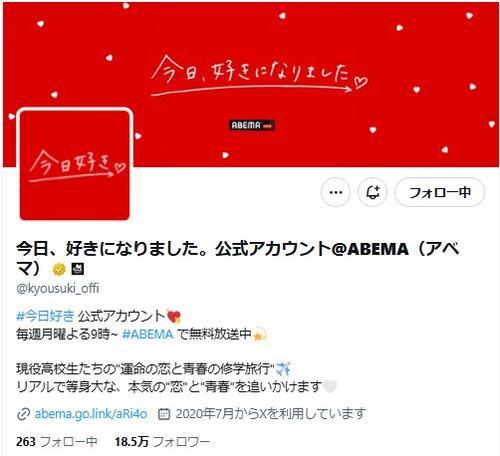Click the profile display name title

[238, 258]
